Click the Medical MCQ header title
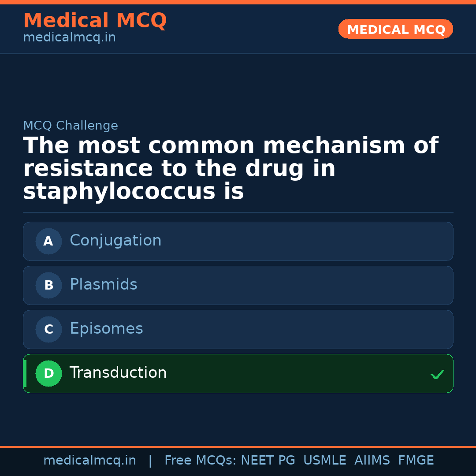The height and width of the screenshot is (476, 476). [x=95, y=21]
